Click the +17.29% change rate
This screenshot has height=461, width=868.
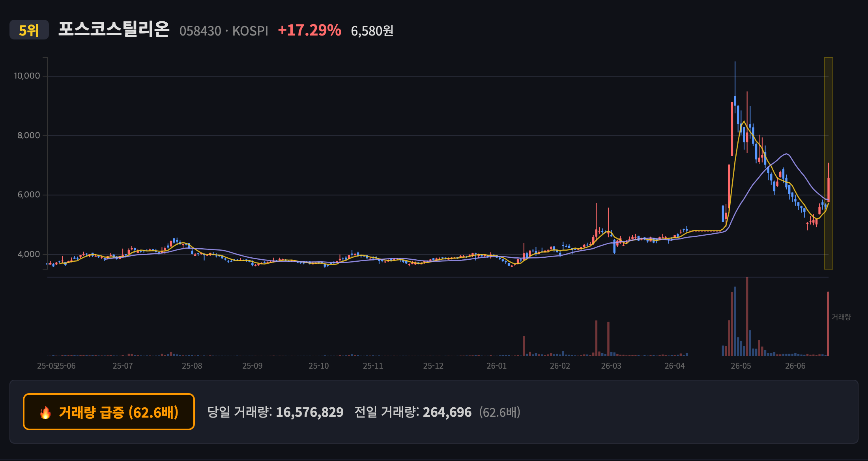pyautogui.click(x=310, y=30)
